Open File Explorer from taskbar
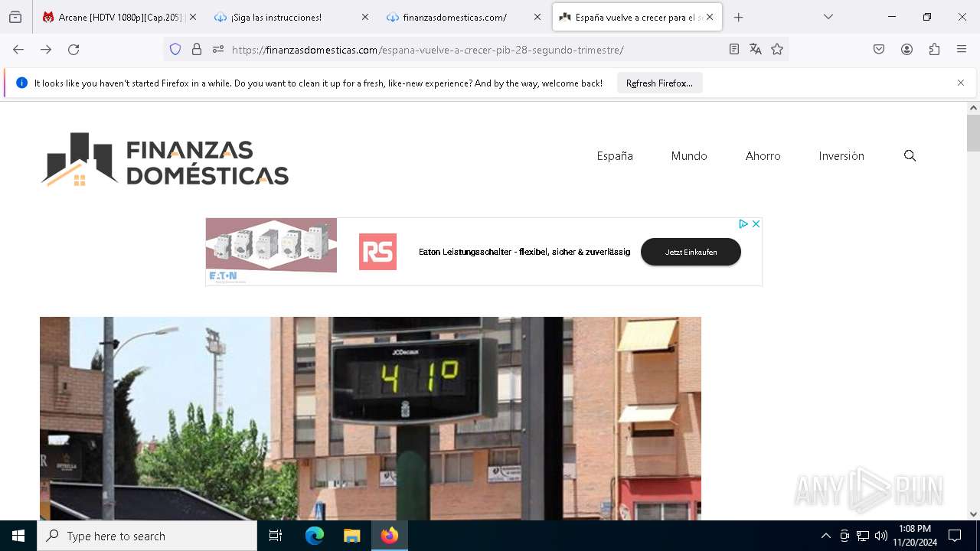980x551 pixels. pos(351,536)
